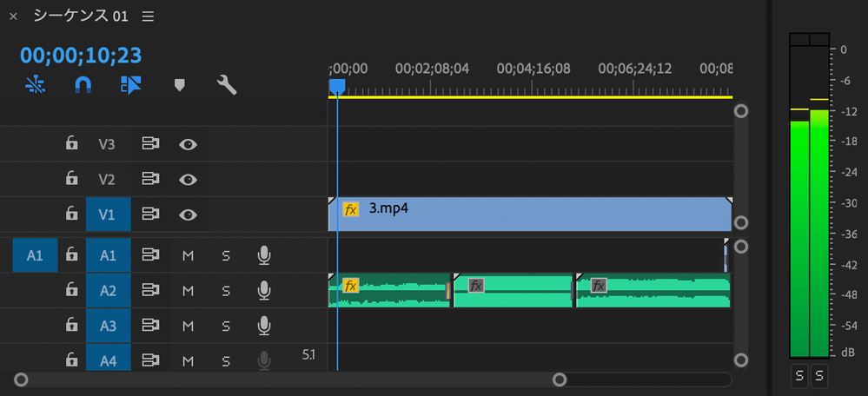Select the シーケンス 01 tab
The width and height of the screenshot is (868, 396).
tap(82, 16)
